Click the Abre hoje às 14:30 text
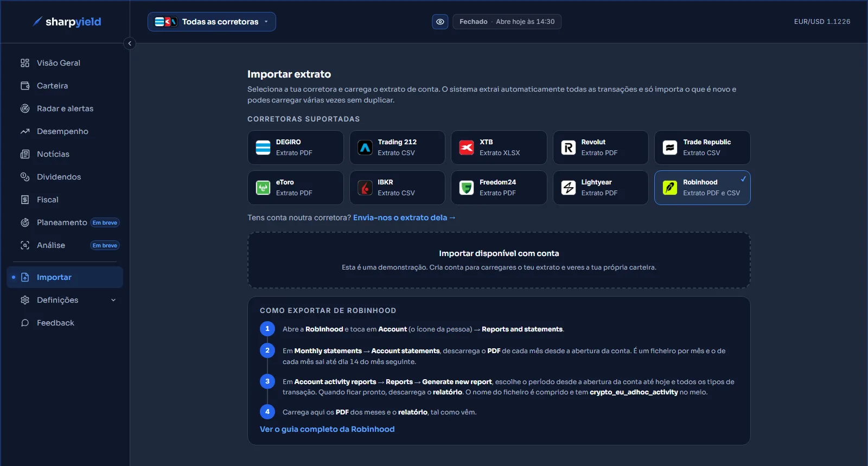The image size is (868, 466). click(x=525, y=22)
